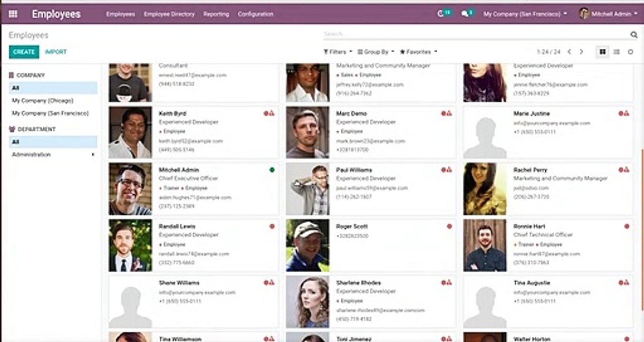The width and height of the screenshot is (644, 342).
Task: Click Marie Justine's presence status icon
Action: tap(624, 114)
